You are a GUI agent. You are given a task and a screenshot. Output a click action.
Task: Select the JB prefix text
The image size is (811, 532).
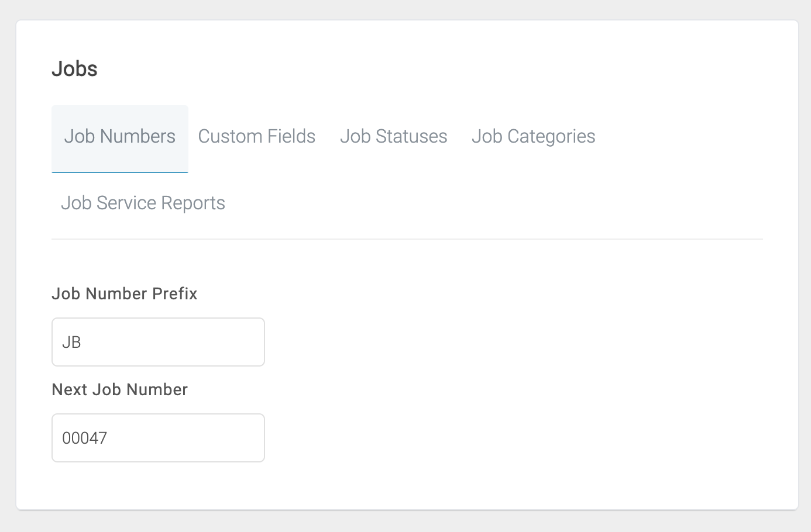tap(71, 341)
